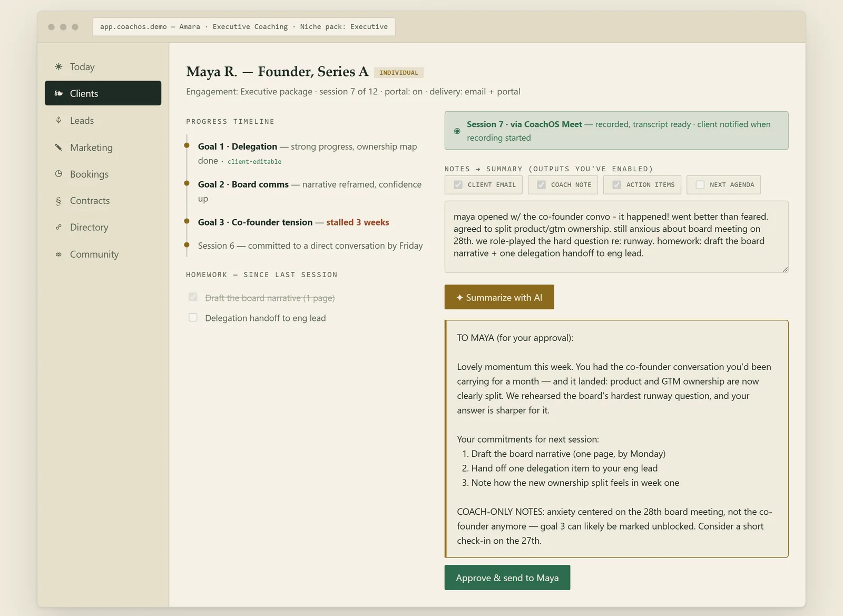This screenshot has width=843, height=616.
Task: Click the 'COACH-ONLY NOTES' paragraph
Action: 614,526
